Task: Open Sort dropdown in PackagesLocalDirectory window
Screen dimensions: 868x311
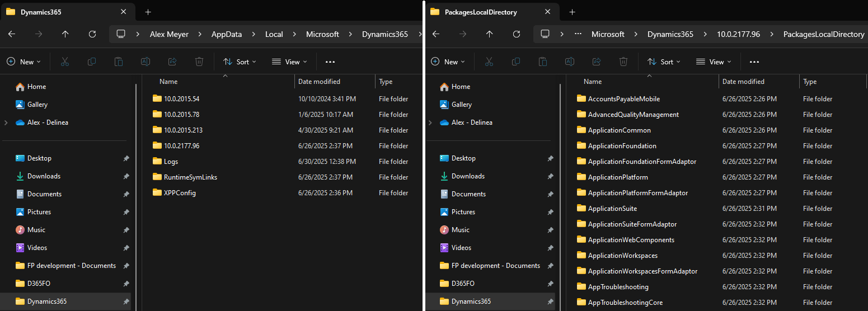Action: coord(664,62)
